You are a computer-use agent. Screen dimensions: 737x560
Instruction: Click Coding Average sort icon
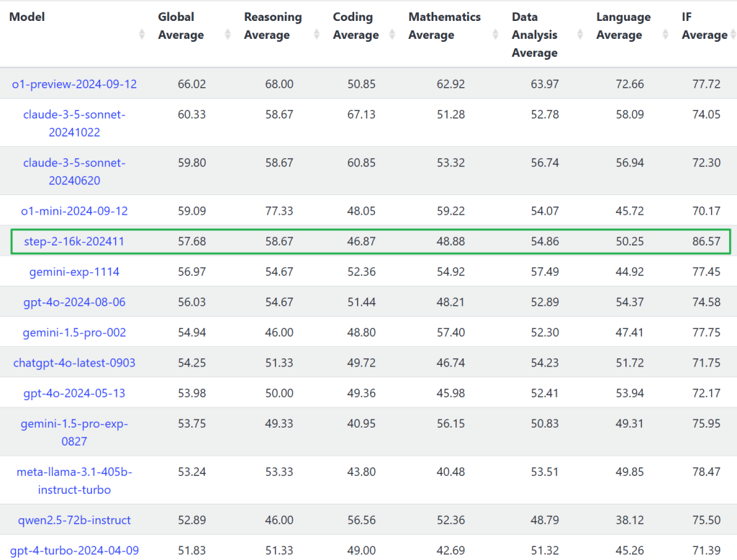[393, 35]
